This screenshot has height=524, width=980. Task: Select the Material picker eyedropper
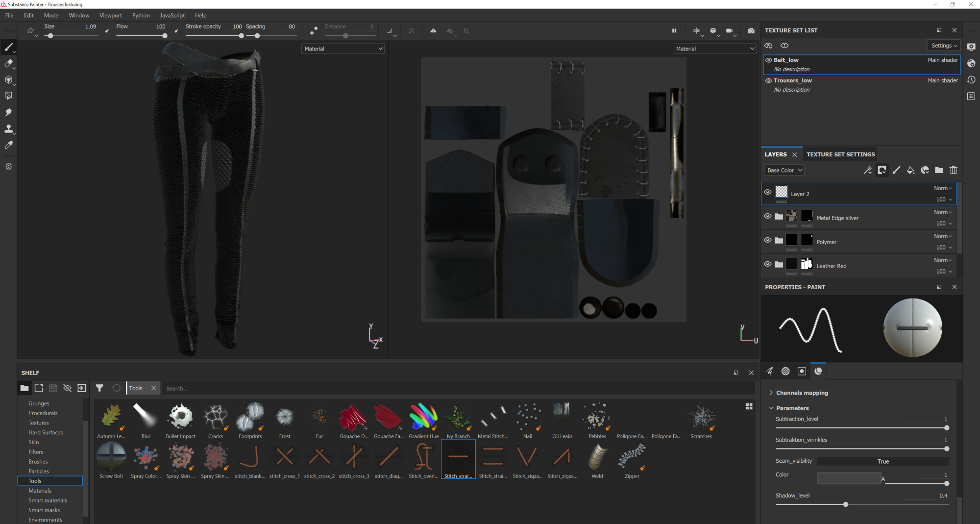[x=8, y=145]
